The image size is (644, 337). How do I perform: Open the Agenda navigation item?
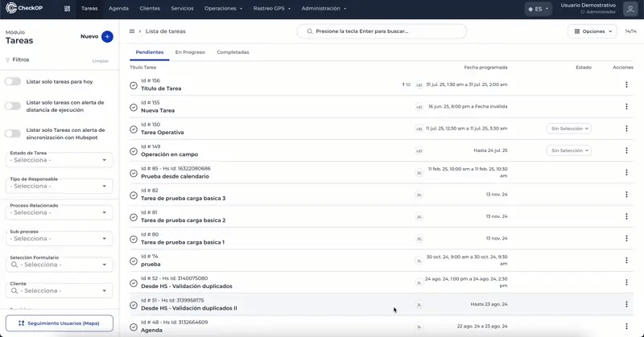pos(118,8)
